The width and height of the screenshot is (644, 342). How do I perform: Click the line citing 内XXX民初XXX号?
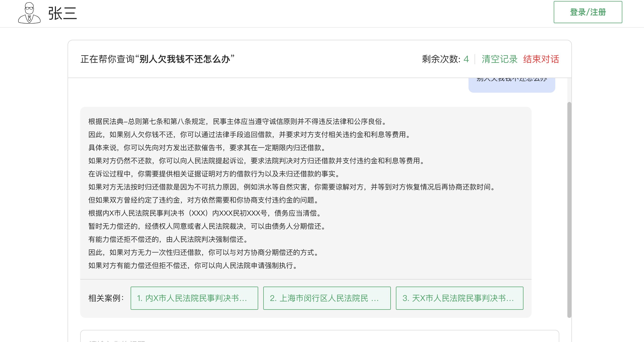[205, 213]
